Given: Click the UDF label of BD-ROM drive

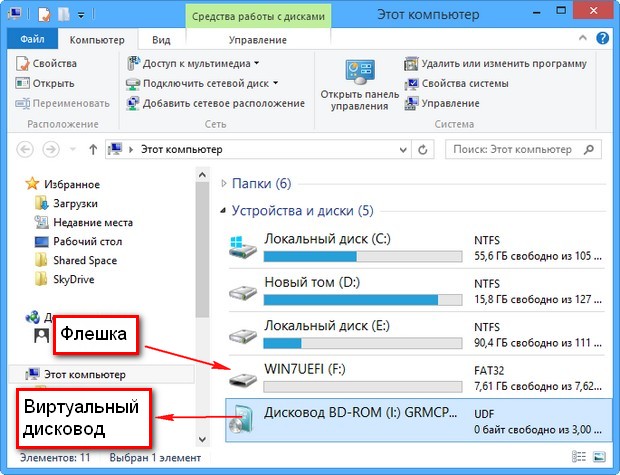Looking at the screenshot, I should [484, 414].
